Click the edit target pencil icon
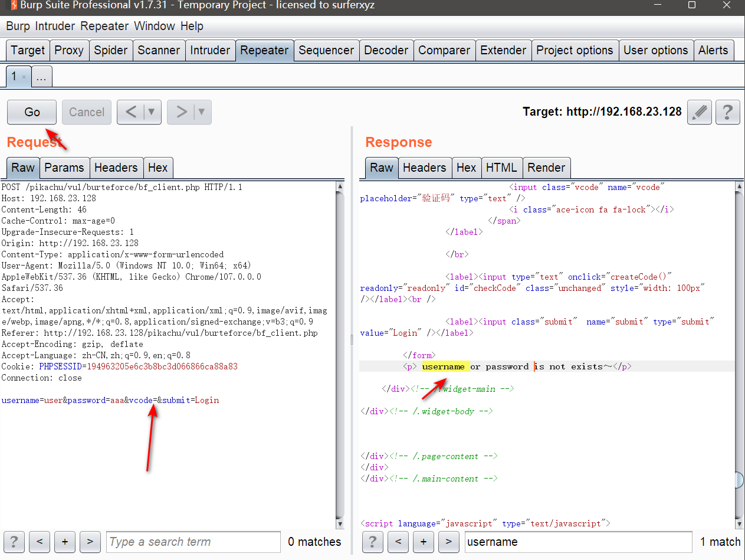The image size is (745, 560). [700, 112]
